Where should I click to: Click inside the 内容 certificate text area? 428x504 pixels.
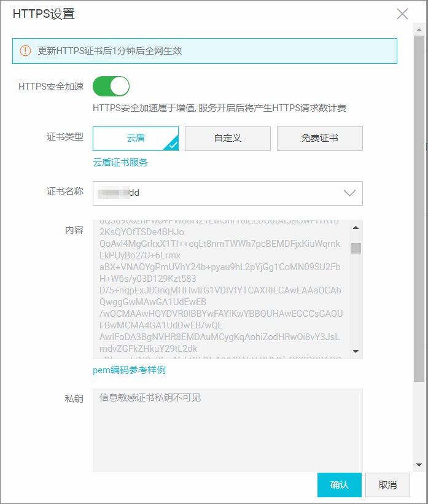[221, 289]
